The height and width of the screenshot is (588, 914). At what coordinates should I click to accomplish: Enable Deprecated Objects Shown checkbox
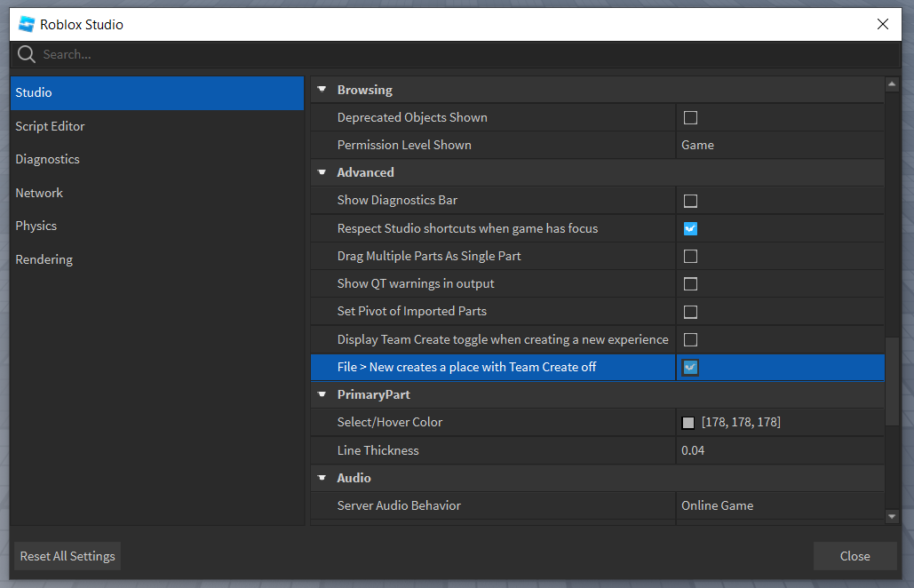(x=690, y=117)
